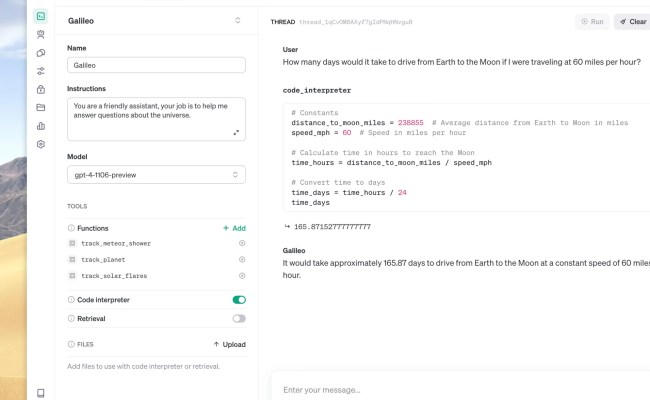Click the function icon left of track_solar_flares
Screen dimensions: 650x400
(x=72, y=276)
